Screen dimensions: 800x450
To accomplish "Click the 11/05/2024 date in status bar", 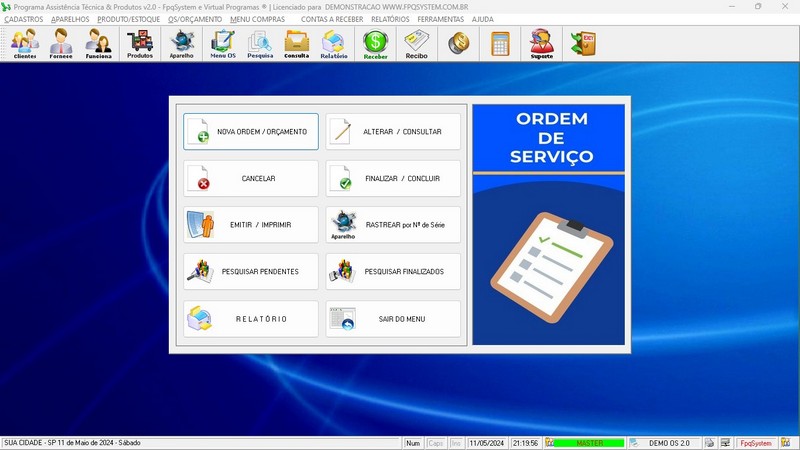I will pyautogui.click(x=486, y=443).
